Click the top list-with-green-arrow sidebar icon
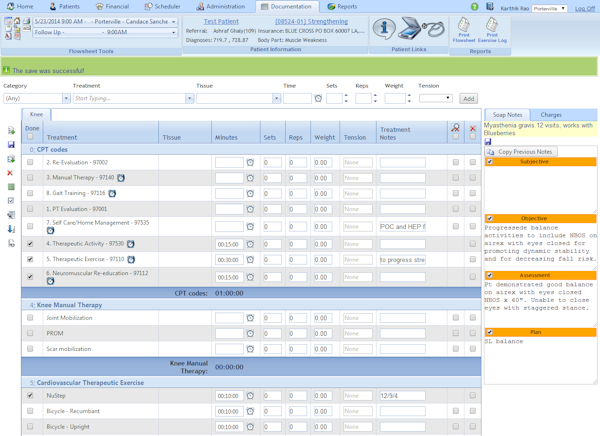This screenshot has height=436, width=600. click(11, 131)
